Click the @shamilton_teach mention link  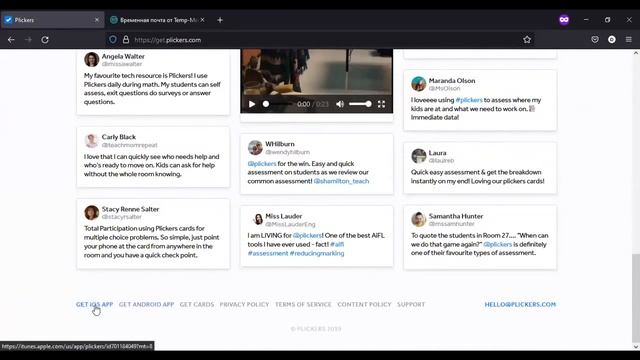tap(341, 181)
